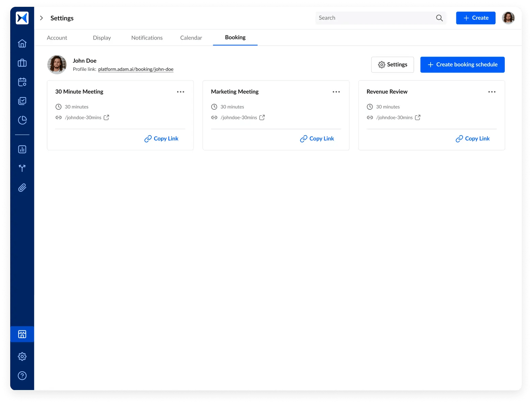Viewport: 532px width, 404px height.
Task: Click the Create button
Action: point(476,18)
